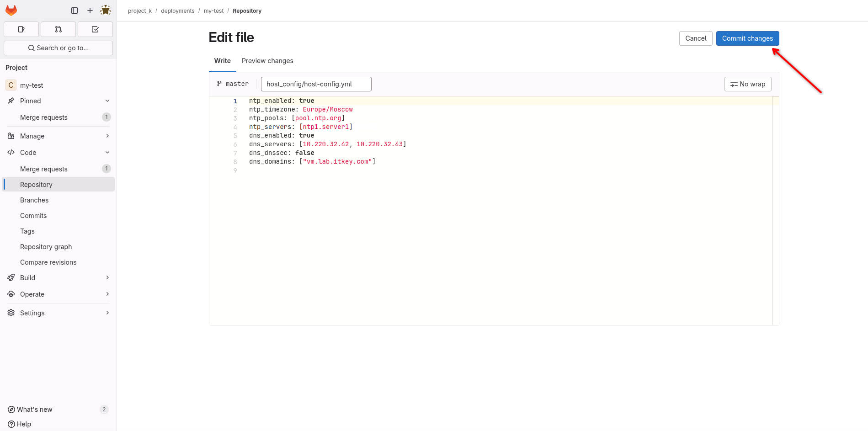Click the my-test project avatar

click(x=11, y=85)
